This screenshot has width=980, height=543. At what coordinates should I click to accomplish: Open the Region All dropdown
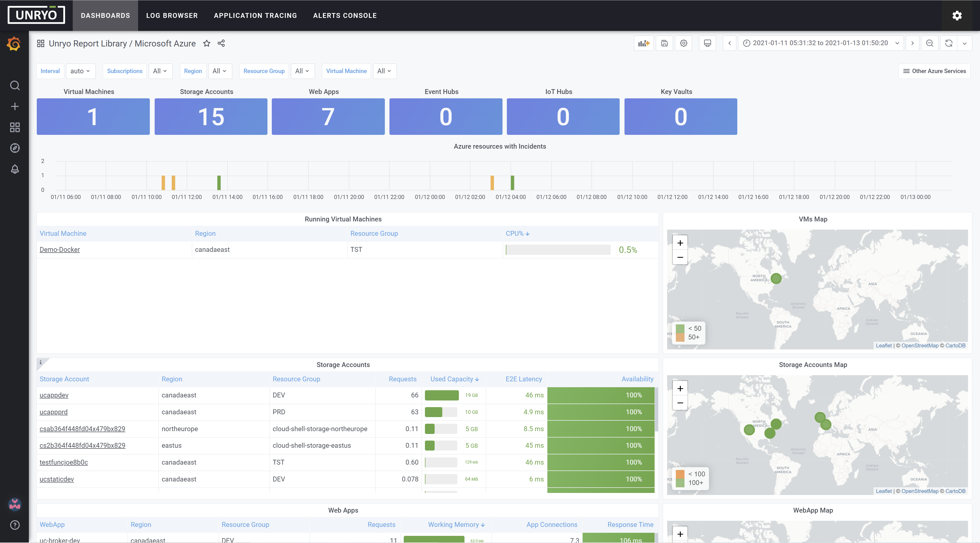[x=219, y=71]
